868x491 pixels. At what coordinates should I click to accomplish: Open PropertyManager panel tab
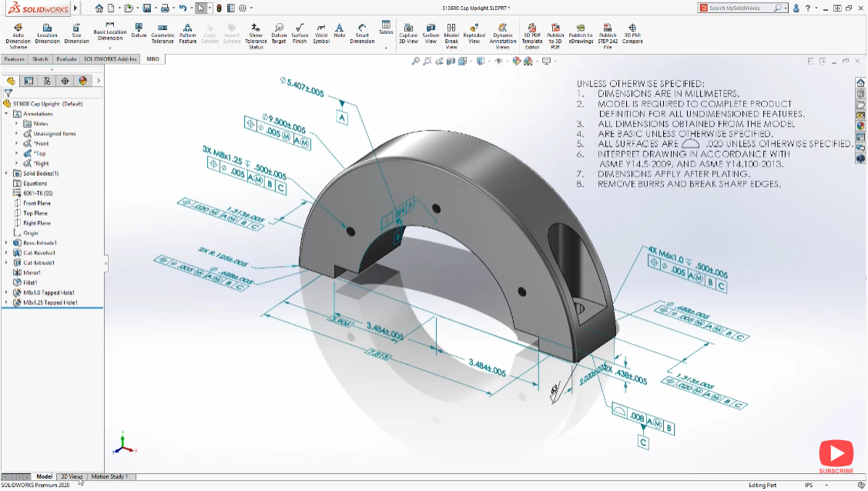coord(28,81)
